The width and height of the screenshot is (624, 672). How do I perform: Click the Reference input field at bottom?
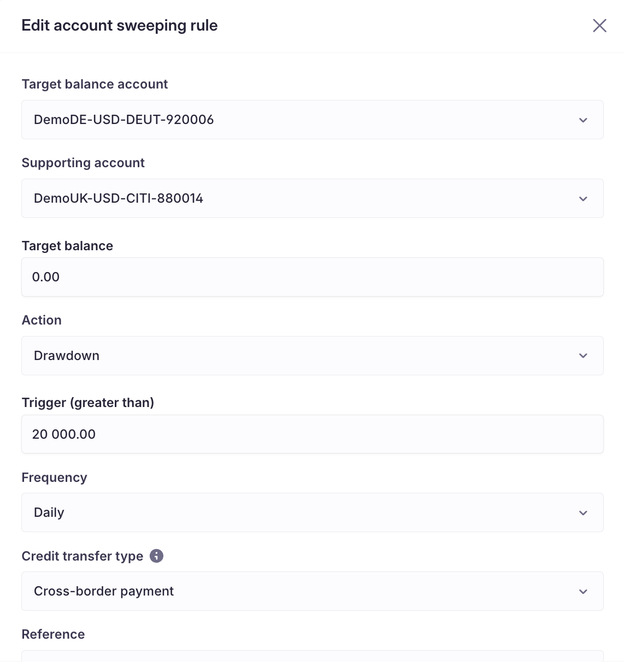click(311, 657)
